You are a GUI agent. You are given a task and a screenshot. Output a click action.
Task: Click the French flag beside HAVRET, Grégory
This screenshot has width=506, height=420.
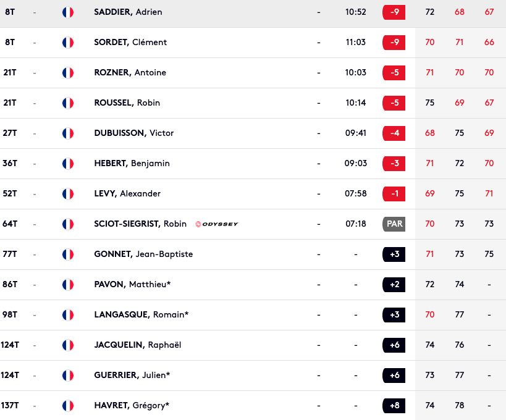[68, 406]
